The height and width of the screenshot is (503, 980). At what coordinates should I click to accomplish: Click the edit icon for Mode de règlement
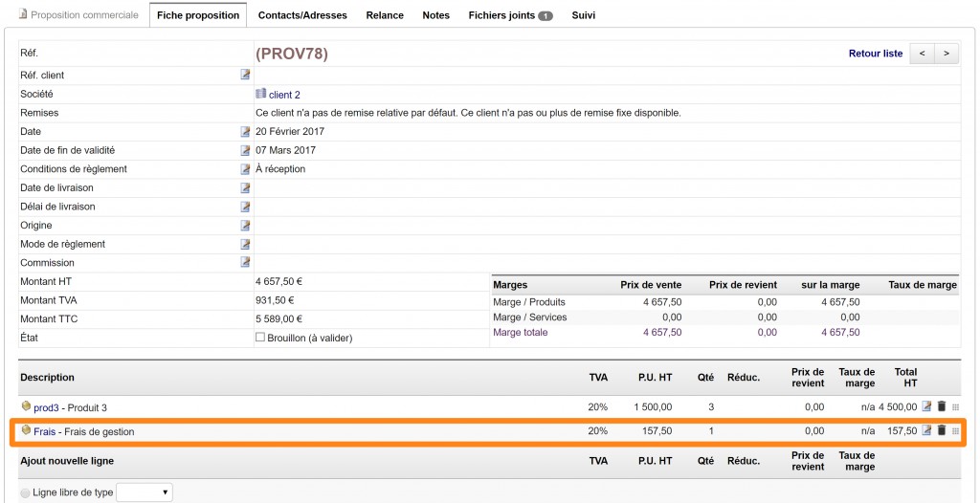coord(246,244)
